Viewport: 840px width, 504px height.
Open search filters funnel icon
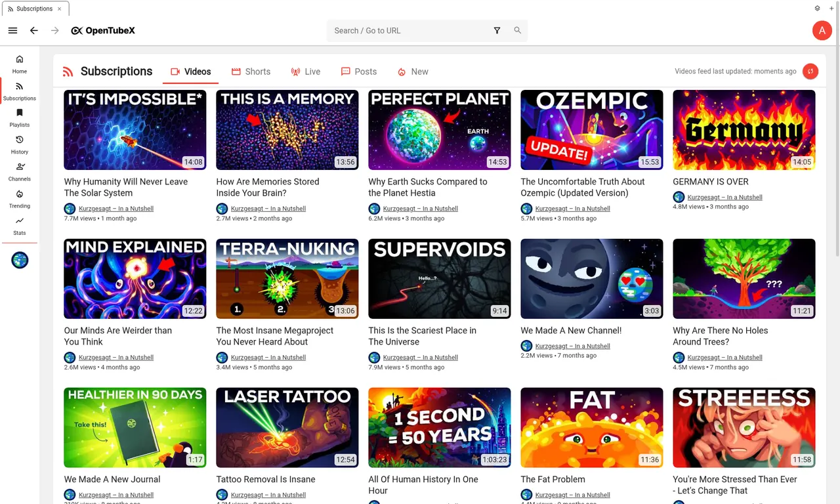(x=497, y=30)
